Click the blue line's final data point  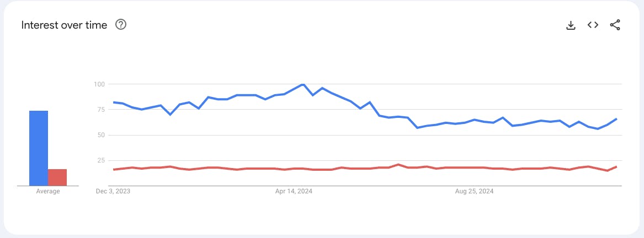click(616, 118)
